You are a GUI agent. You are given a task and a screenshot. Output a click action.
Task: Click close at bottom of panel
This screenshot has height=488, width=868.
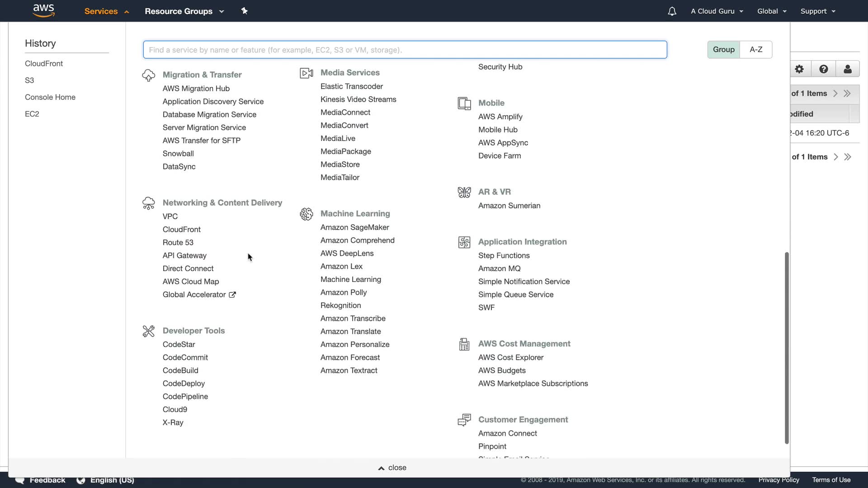click(x=392, y=468)
